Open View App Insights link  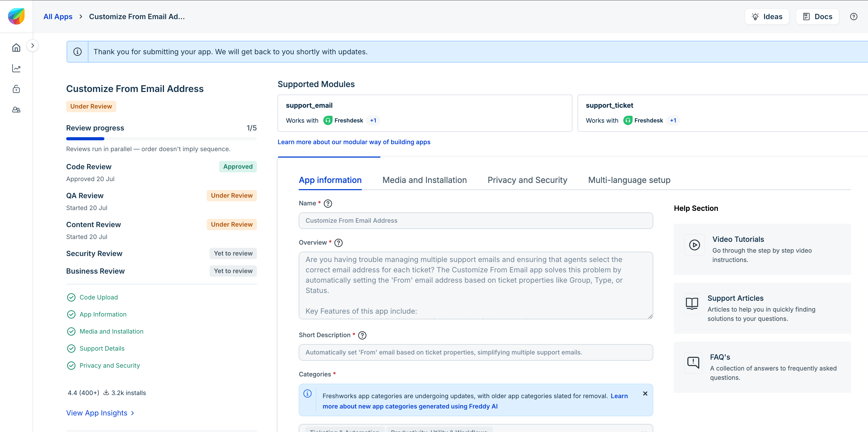(100, 413)
